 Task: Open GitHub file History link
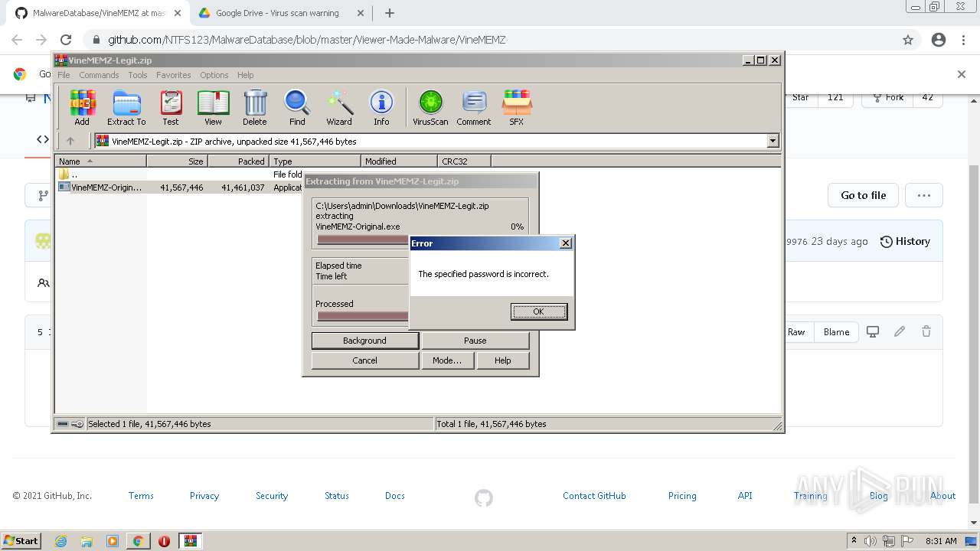click(x=905, y=241)
